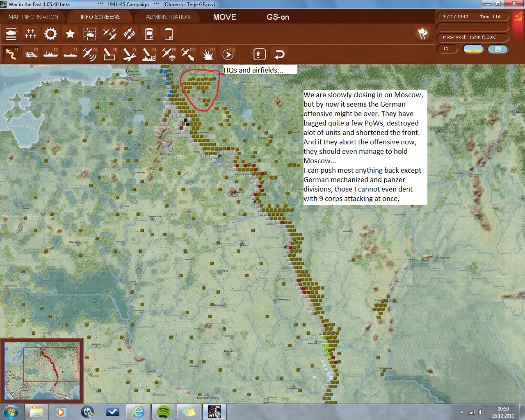Toggle the tank unit counters display

[11, 34]
